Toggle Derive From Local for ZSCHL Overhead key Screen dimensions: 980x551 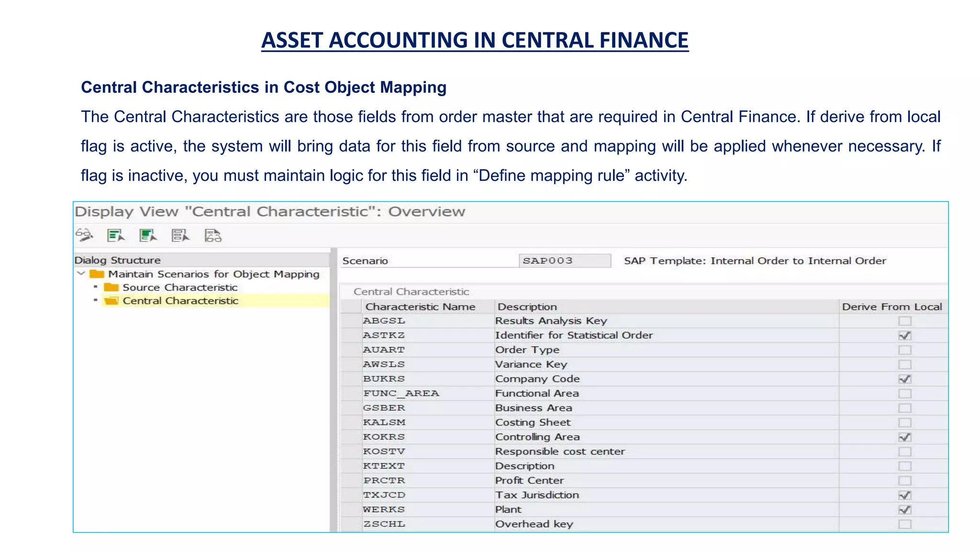point(904,524)
